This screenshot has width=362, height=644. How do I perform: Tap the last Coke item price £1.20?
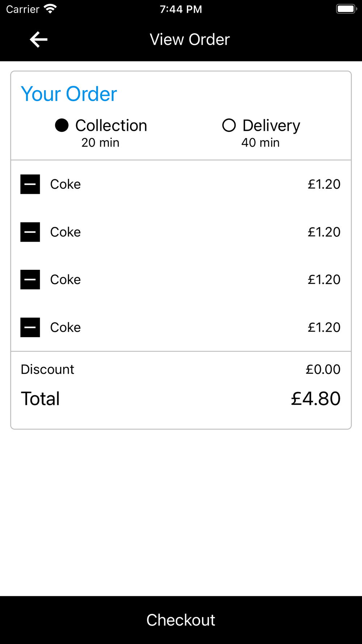324,327
